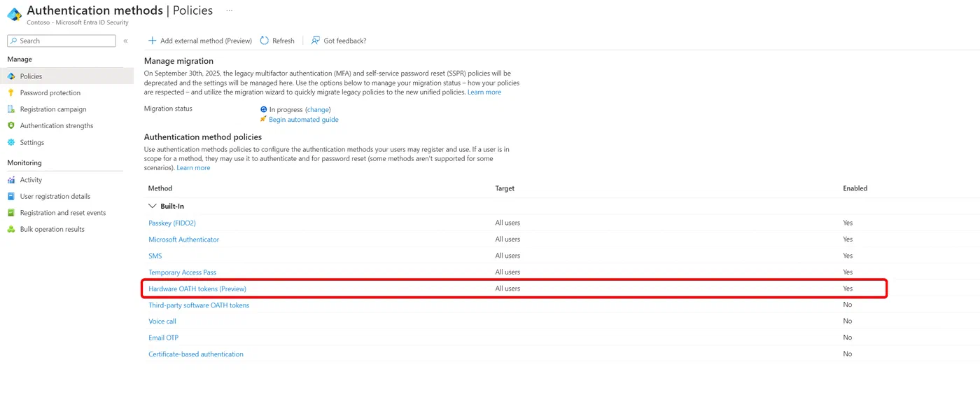Image resolution: width=980 pixels, height=402 pixels.
Task: Click the sidebar Search input field
Action: (x=62, y=41)
